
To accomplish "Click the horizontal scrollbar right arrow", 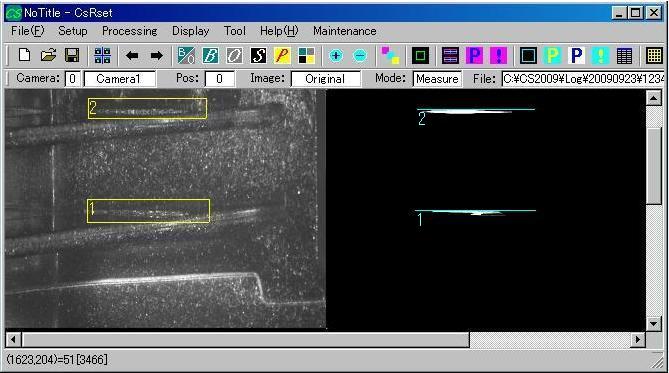I will (x=637, y=340).
